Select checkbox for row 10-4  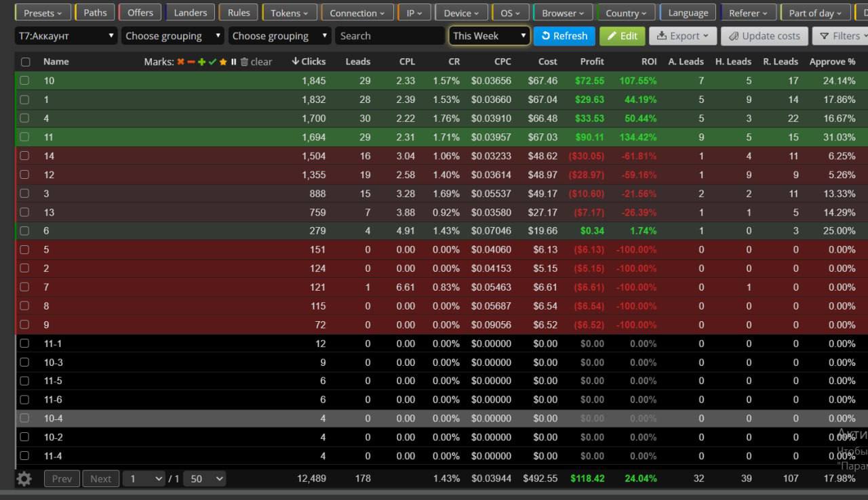[x=25, y=418]
